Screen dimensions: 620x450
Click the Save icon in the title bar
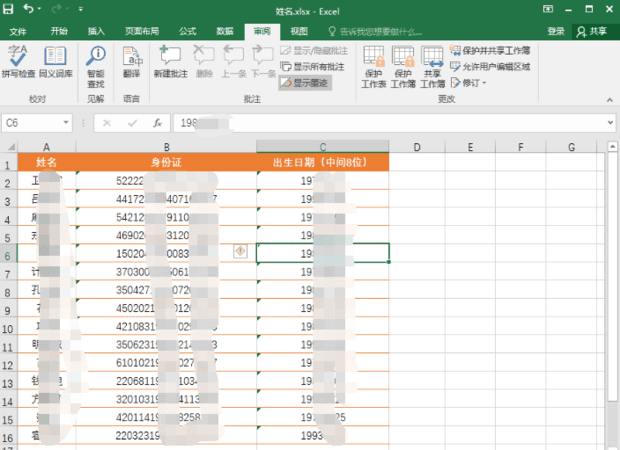[x=8, y=9]
